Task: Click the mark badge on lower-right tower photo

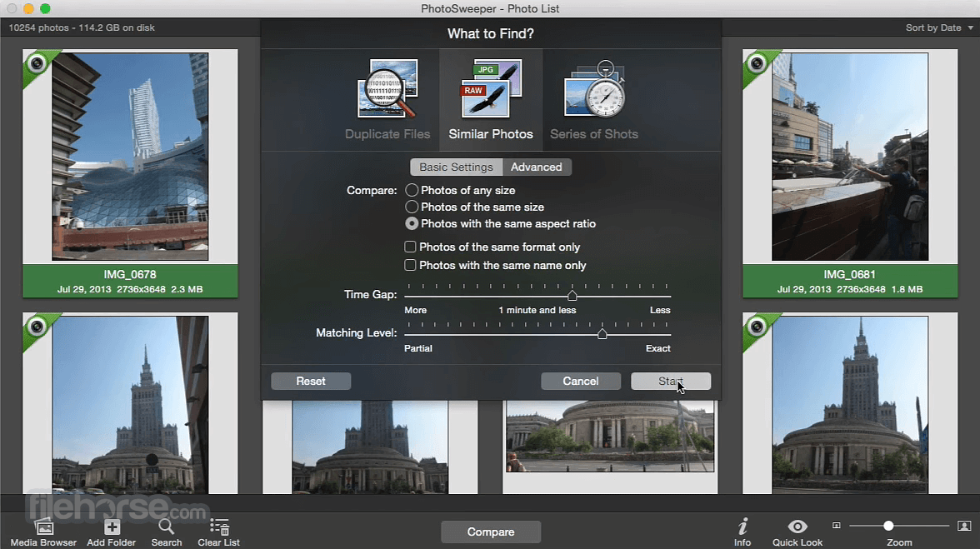Action: point(757,327)
